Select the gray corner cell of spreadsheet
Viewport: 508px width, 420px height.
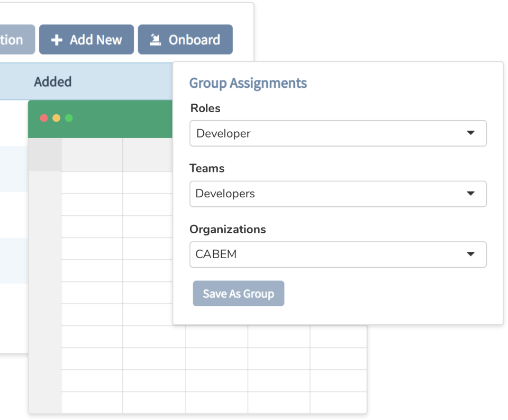pyautogui.click(x=45, y=155)
